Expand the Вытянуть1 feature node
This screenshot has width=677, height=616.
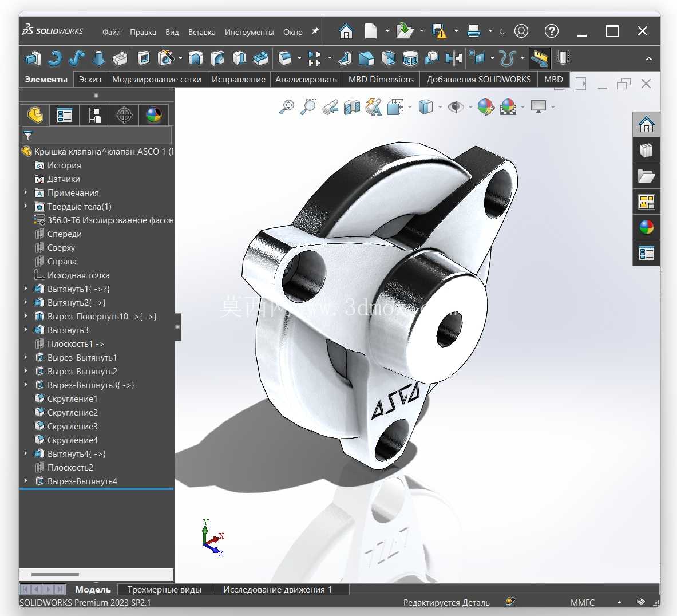pyautogui.click(x=26, y=289)
